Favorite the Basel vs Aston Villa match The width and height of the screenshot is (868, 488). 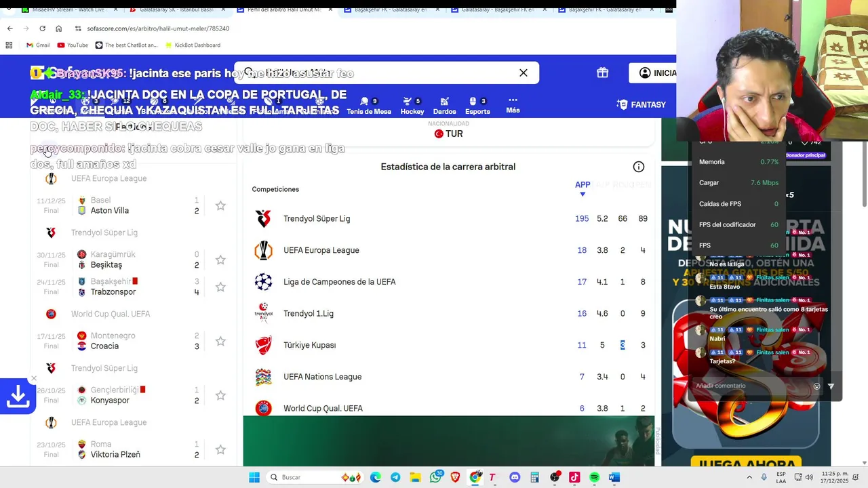tap(220, 205)
